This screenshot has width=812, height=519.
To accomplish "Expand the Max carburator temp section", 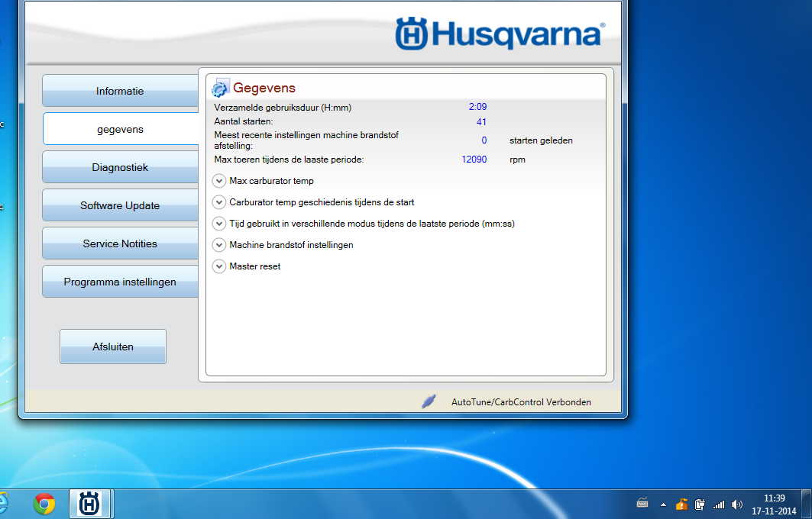I will (219, 181).
